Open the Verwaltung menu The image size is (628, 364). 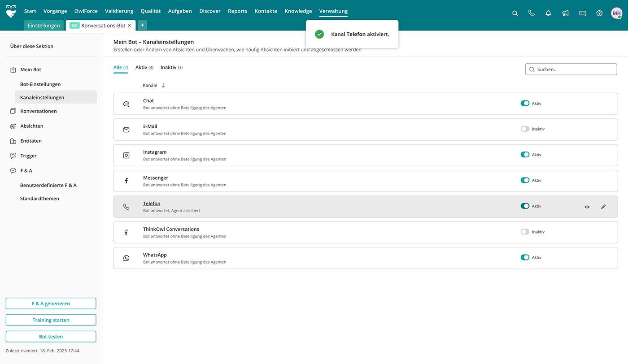pyautogui.click(x=333, y=11)
